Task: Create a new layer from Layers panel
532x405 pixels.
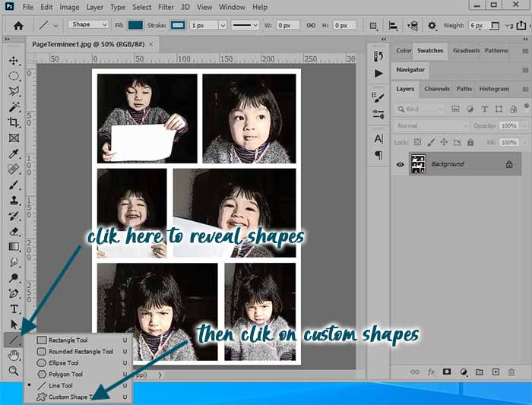Action: click(496, 372)
